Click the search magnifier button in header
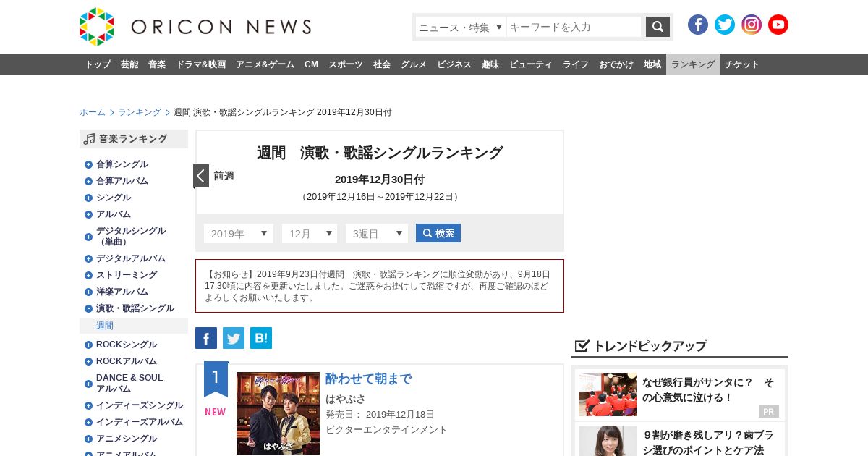The height and width of the screenshot is (456, 868). (x=658, y=27)
